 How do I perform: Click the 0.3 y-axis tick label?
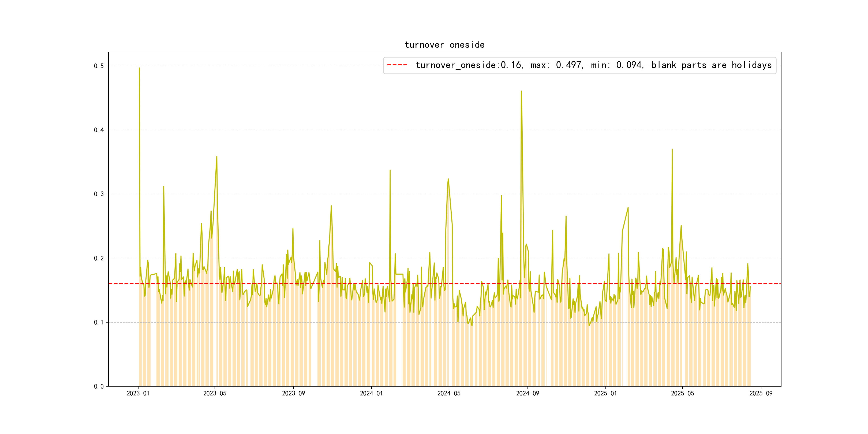coord(99,194)
